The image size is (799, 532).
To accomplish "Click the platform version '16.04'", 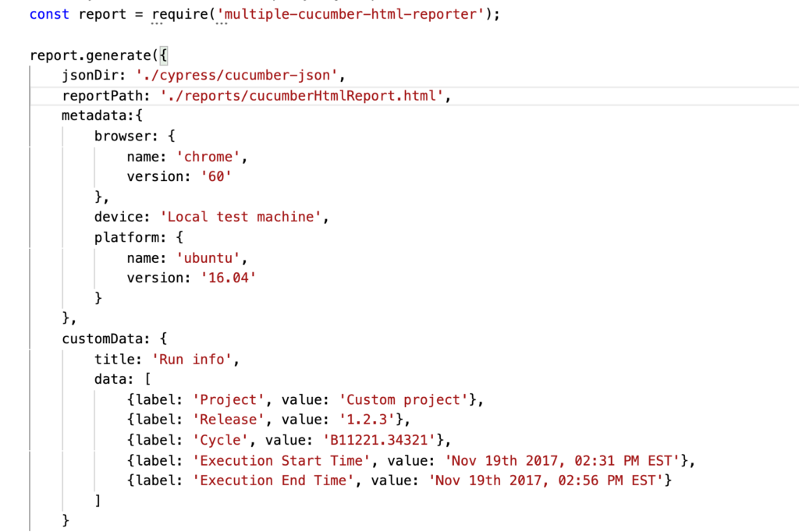I will point(229,278).
